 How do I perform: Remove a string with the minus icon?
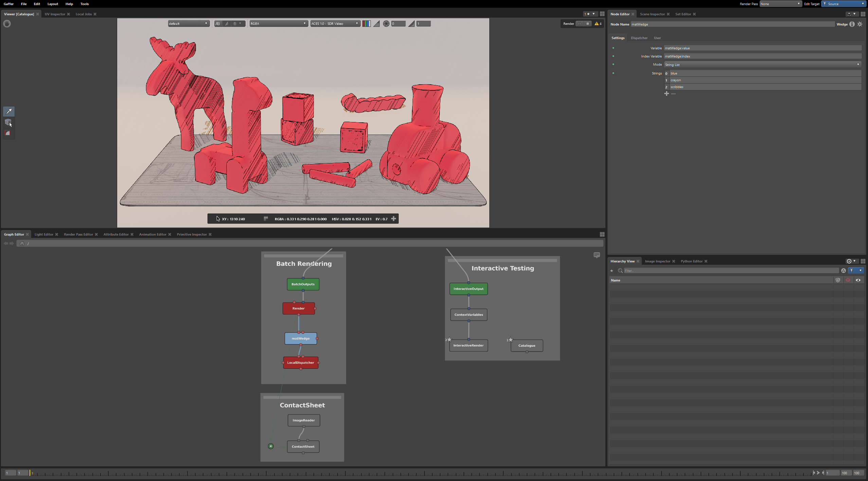[673, 94]
